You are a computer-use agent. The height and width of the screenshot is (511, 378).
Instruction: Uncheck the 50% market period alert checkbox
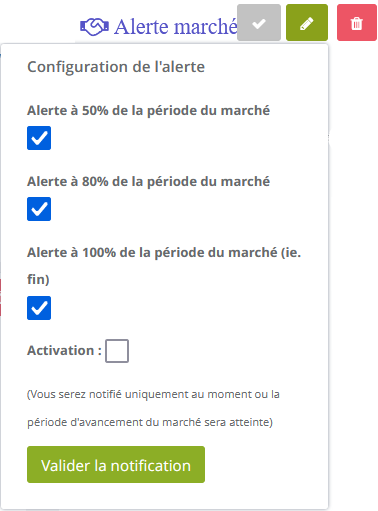tap(39, 138)
